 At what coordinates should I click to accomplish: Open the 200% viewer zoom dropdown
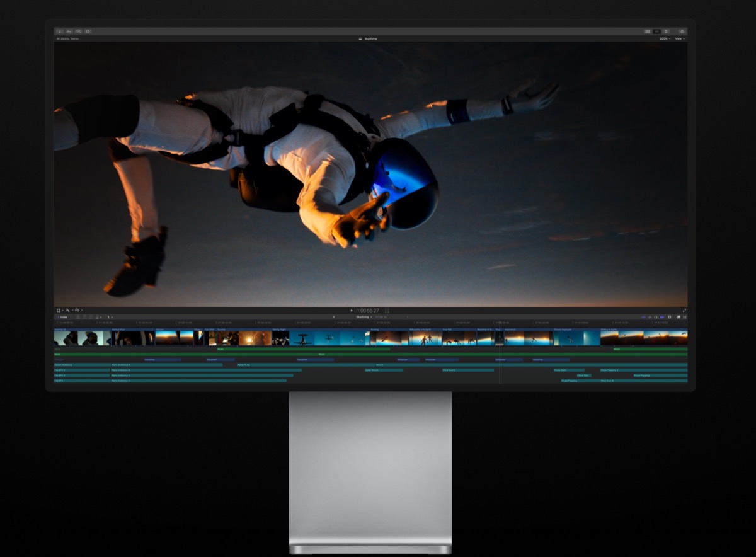click(x=664, y=39)
